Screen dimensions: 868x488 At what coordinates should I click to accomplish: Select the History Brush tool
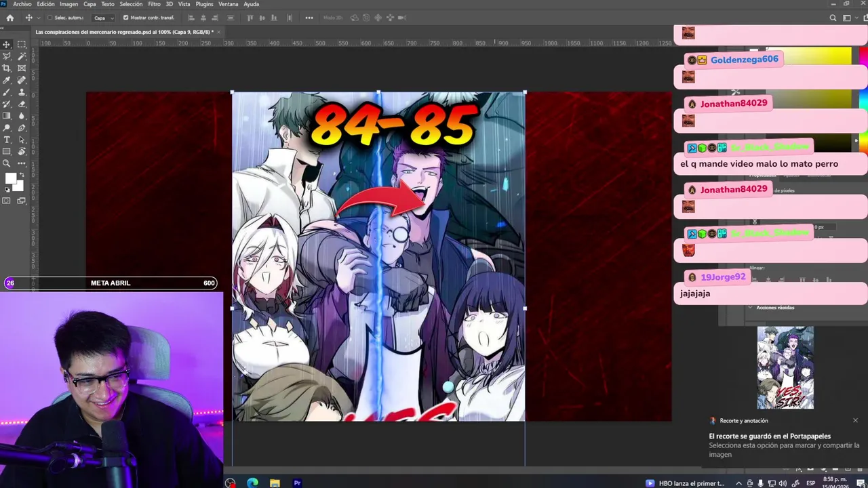[7, 104]
